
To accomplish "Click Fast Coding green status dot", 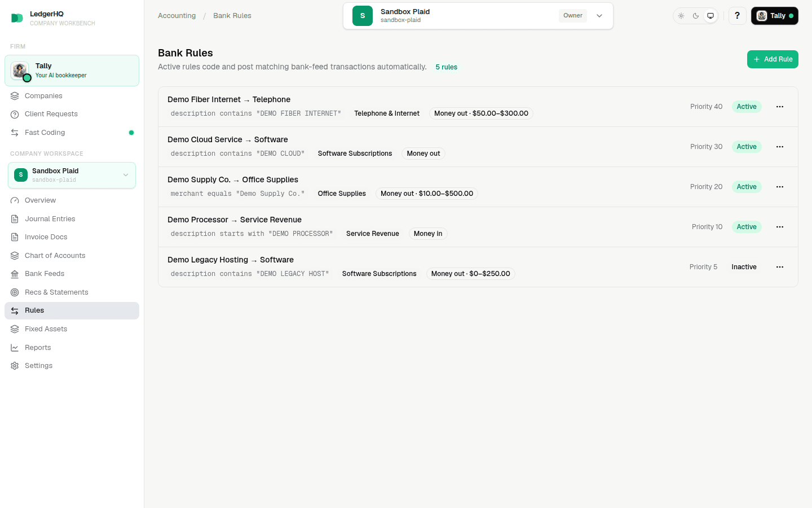I will click(x=131, y=133).
